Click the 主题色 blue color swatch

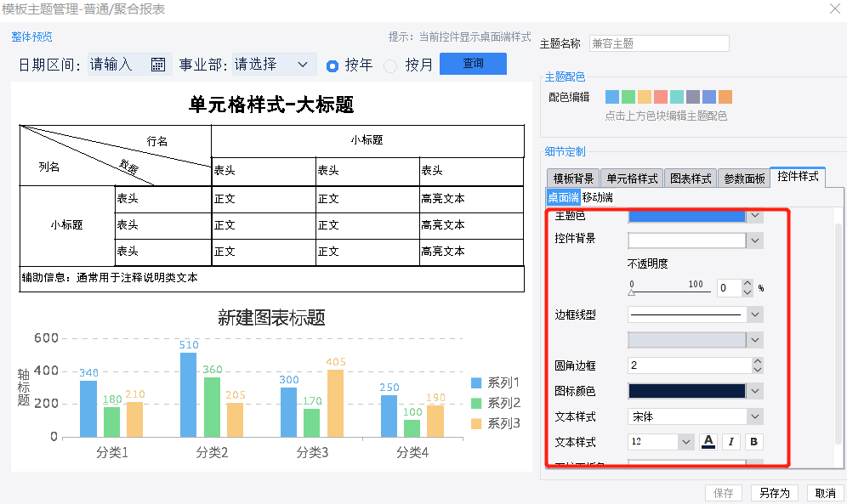tap(686, 216)
